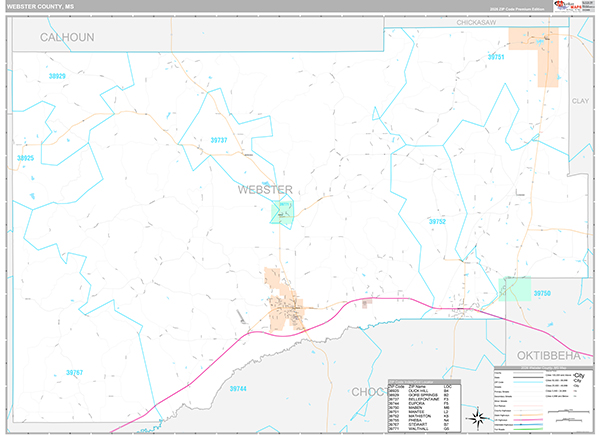Click the upper scale bar in legend
The width and height of the screenshot is (600, 435).
(x=569, y=411)
